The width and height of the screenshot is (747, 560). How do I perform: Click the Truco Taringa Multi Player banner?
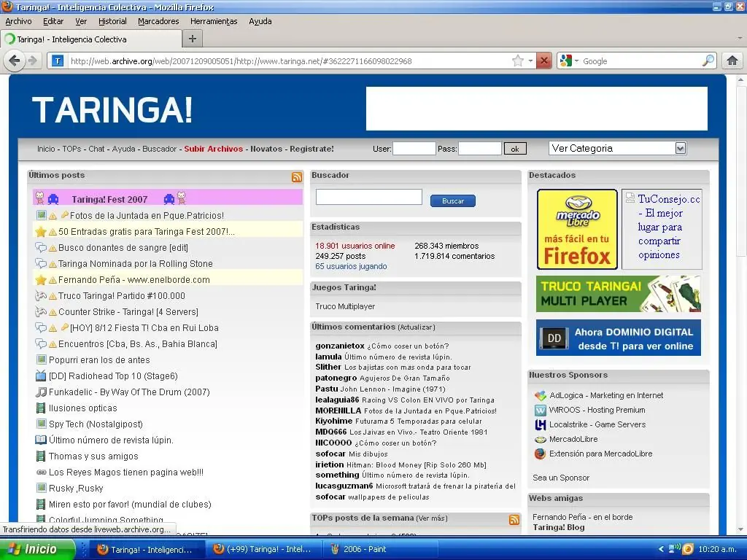click(619, 294)
